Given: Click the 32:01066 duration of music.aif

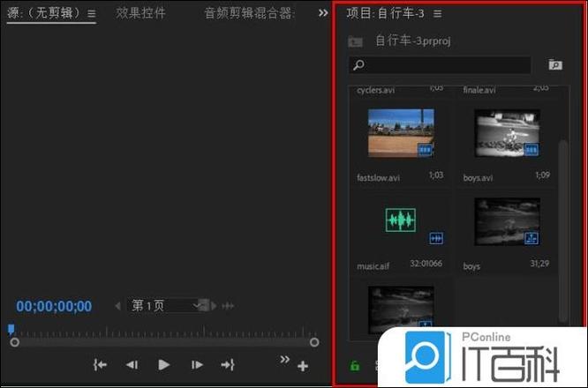Looking at the screenshot, I should [426, 264].
